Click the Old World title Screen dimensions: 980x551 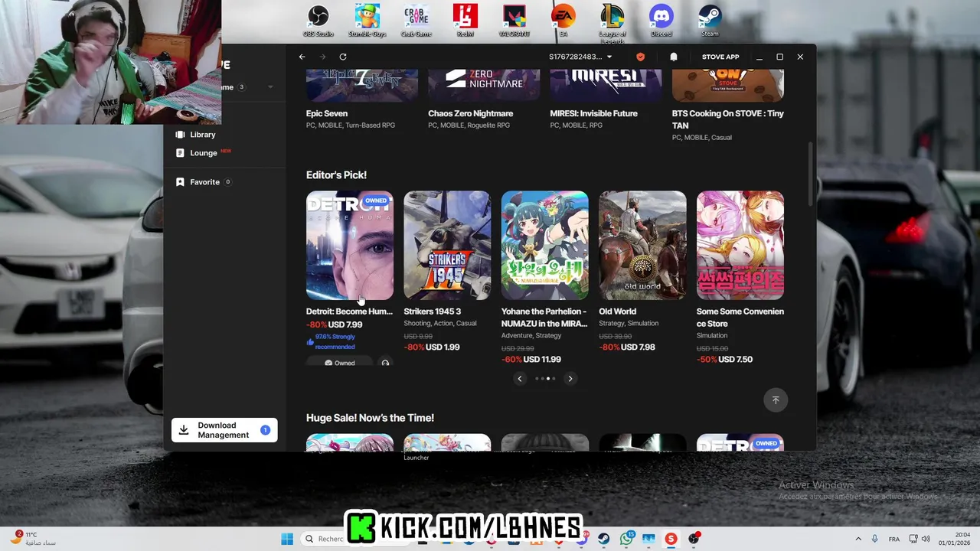pos(617,311)
